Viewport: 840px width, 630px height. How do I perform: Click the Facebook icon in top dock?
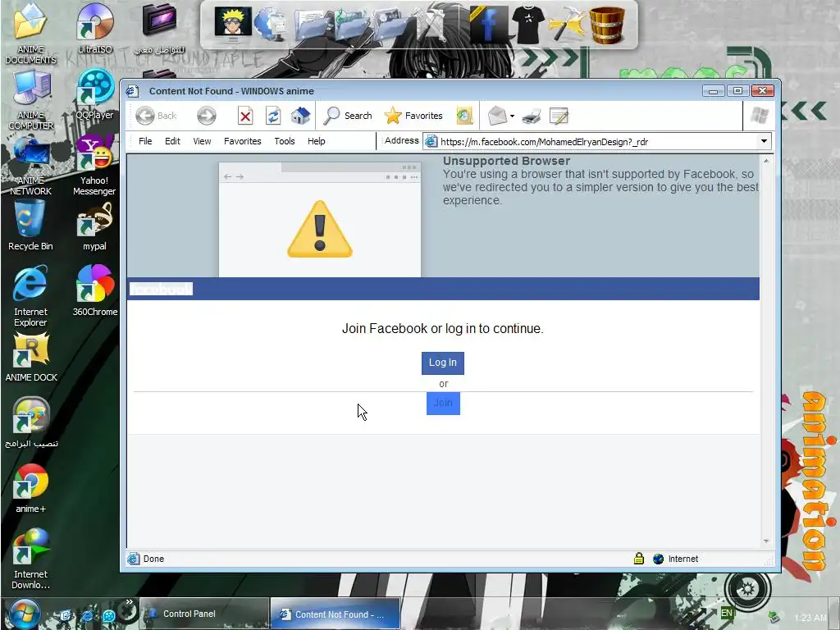pos(489,24)
